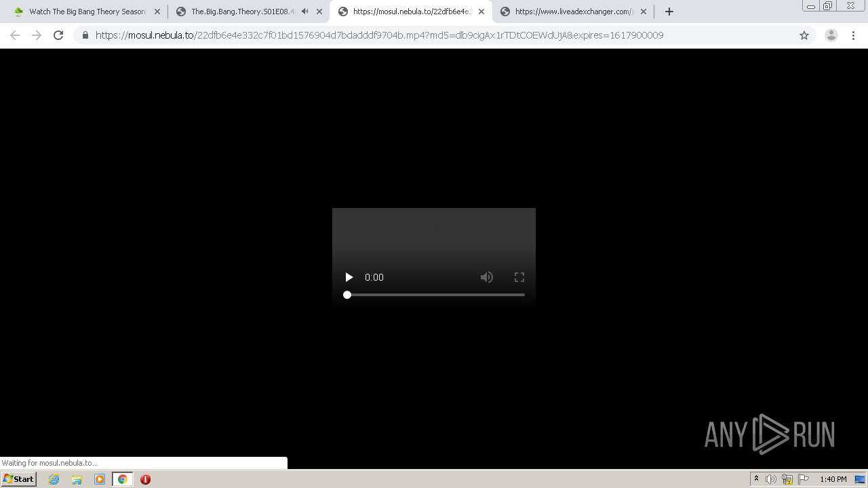Click the 0:00 video time label

click(374, 277)
